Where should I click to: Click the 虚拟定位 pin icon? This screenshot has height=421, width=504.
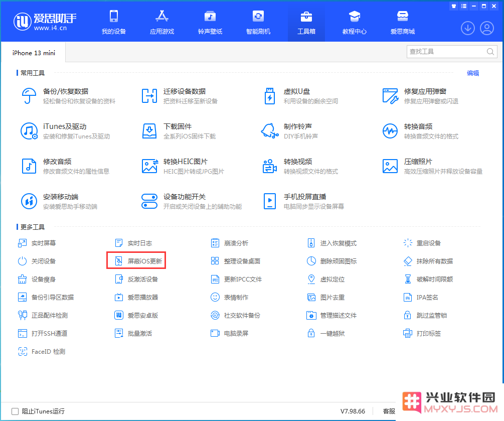point(311,279)
